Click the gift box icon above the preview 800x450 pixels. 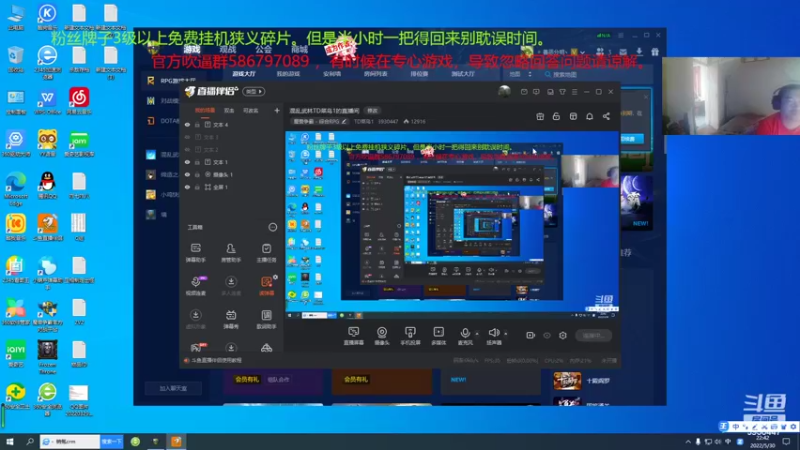pyautogui.click(x=540, y=116)
